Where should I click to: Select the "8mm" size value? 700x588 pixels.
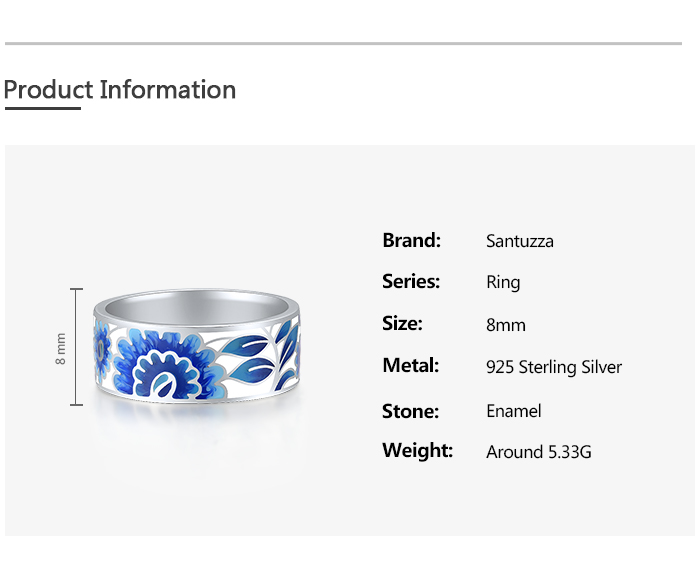(x=505, y=325)
